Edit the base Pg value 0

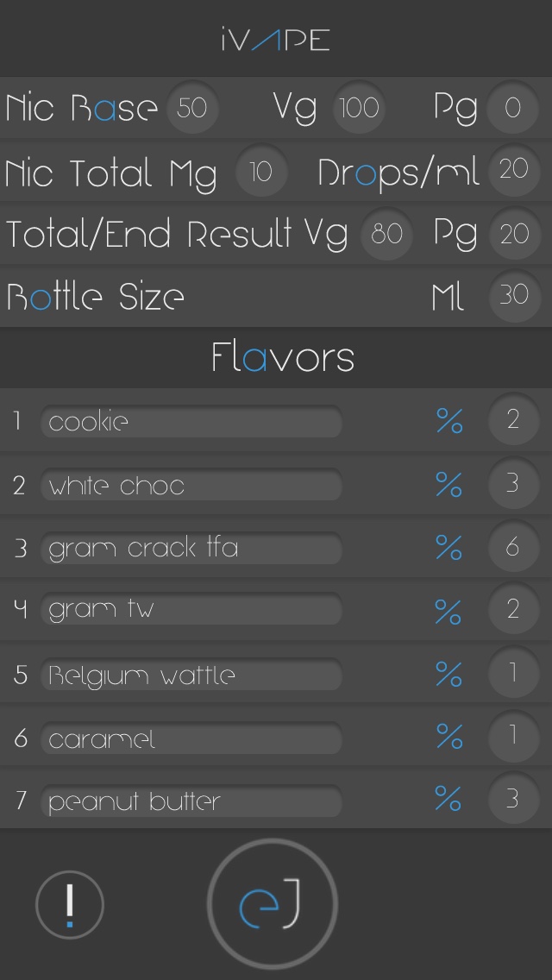(513, 108)
